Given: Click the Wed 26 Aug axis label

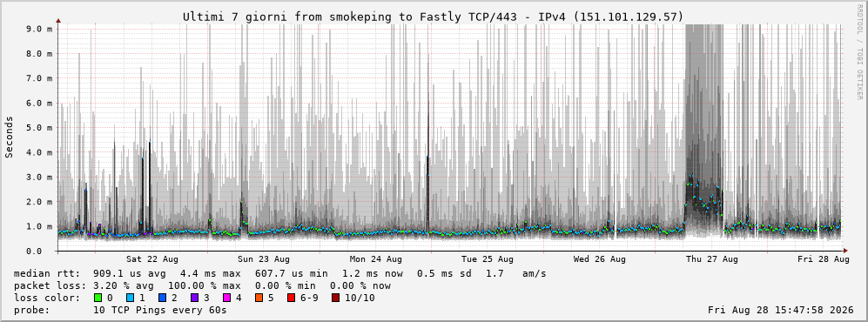Looking at the screenshot, I should [x=600, y=259].
